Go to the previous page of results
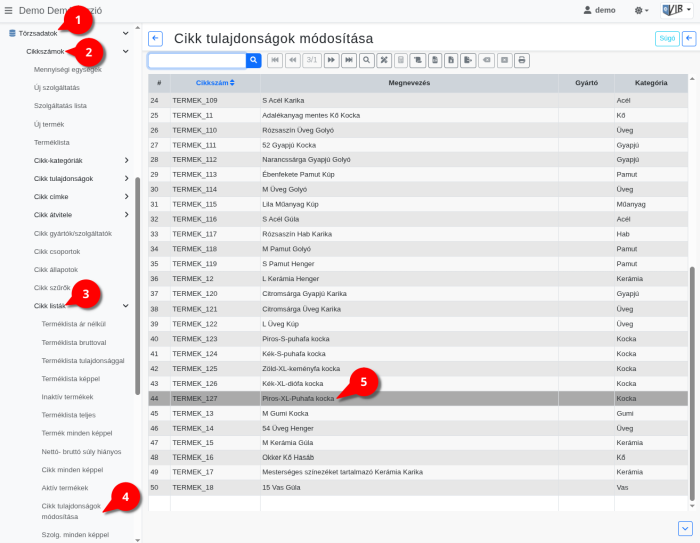 pos(292,60)
